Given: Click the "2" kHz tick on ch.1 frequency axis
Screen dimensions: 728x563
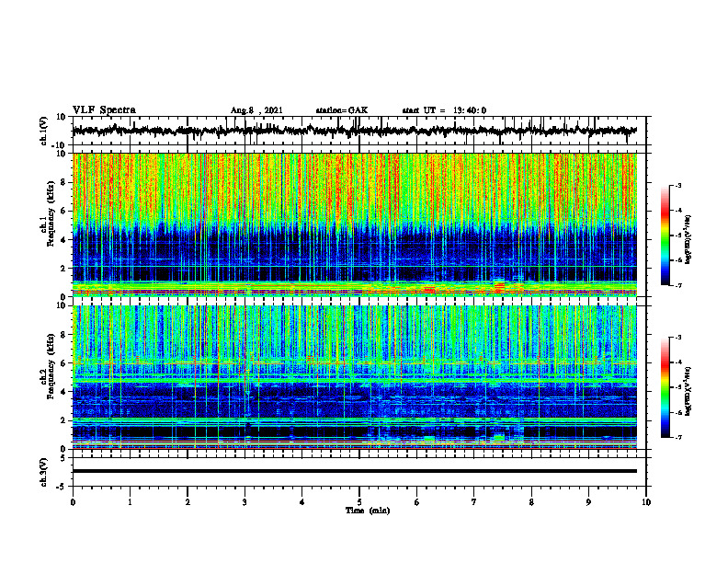Looking at the screenshot, I should point(63,268).
